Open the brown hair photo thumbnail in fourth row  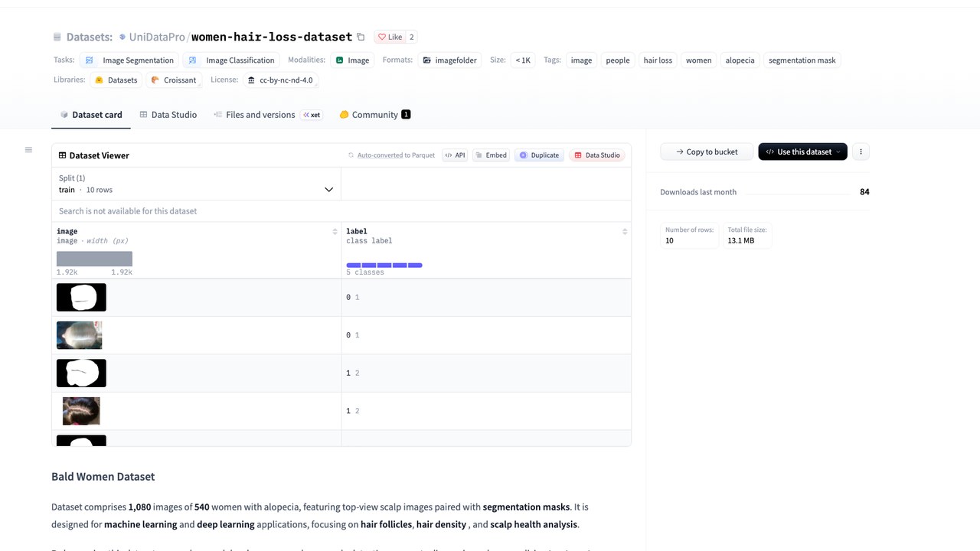(81, 411)
